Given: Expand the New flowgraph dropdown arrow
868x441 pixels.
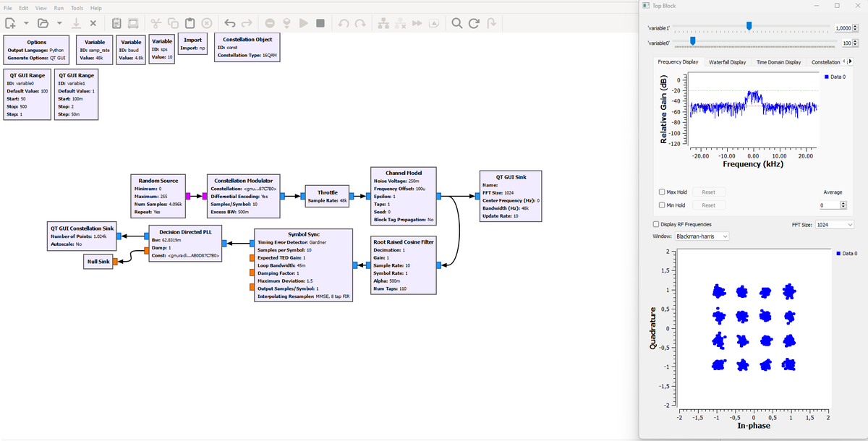Looking at the screenshot, I should 26,23.
